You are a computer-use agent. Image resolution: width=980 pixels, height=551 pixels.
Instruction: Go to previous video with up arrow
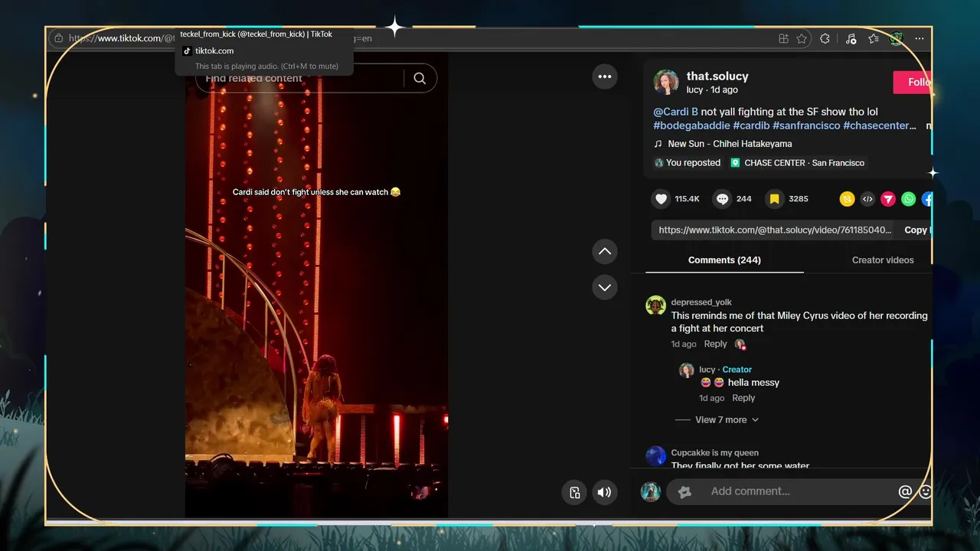[605, 251]
